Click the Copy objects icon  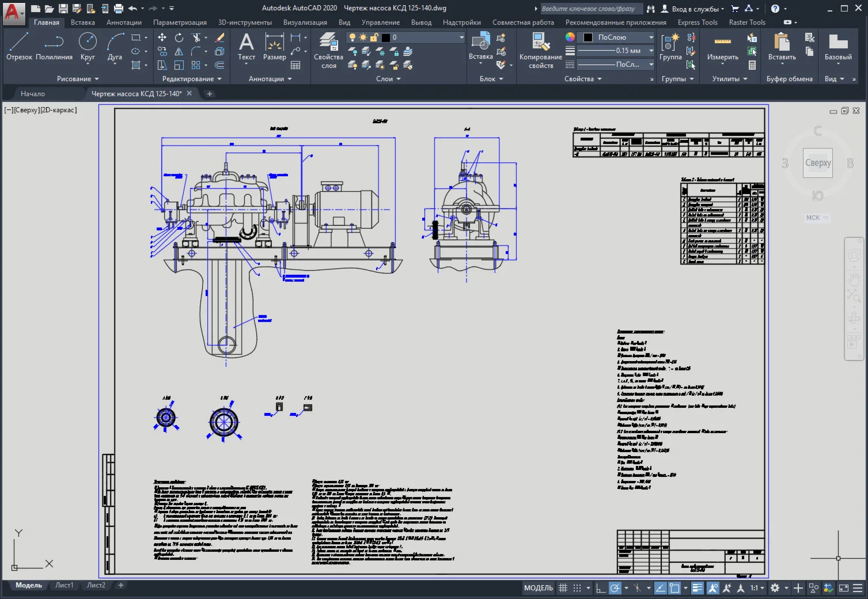[x=162, y=51]
